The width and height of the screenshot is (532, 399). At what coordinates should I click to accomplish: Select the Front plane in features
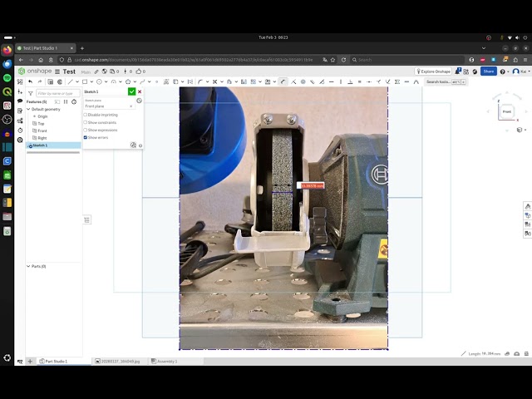tap(42, 131)
